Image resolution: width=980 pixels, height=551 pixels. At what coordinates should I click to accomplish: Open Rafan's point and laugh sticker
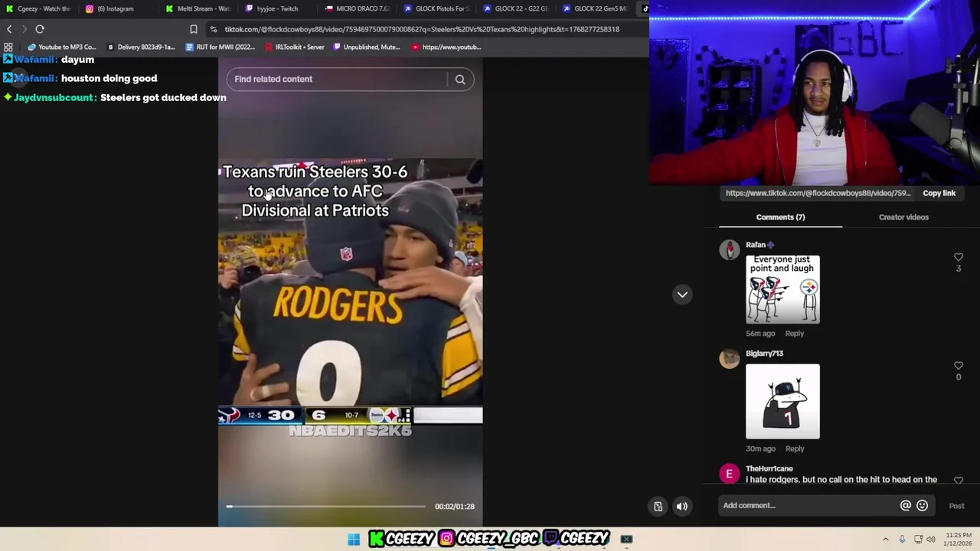pos(782,290)
